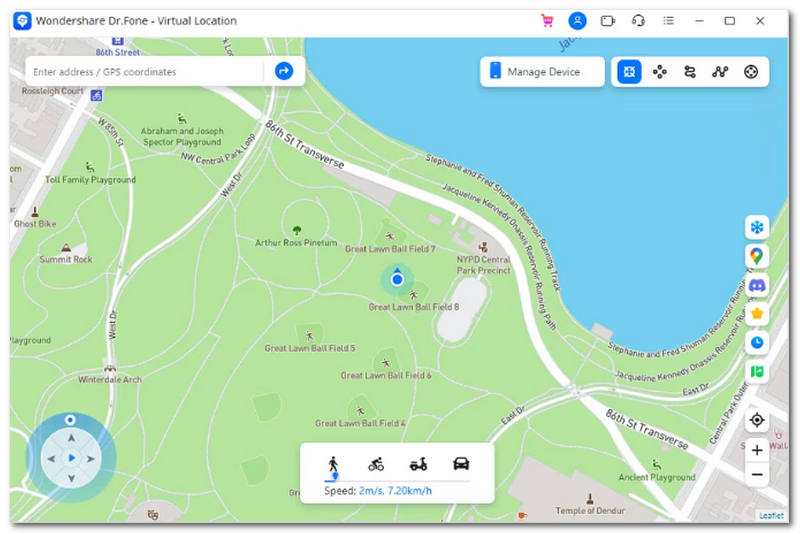Open the user account profile icon

(577, 21)
